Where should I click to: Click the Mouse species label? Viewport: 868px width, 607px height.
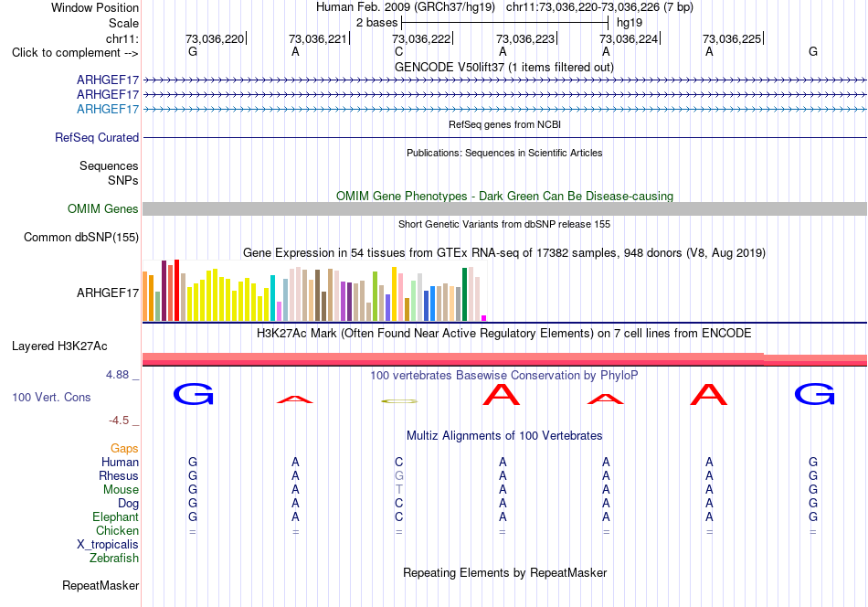pos(121,490)
